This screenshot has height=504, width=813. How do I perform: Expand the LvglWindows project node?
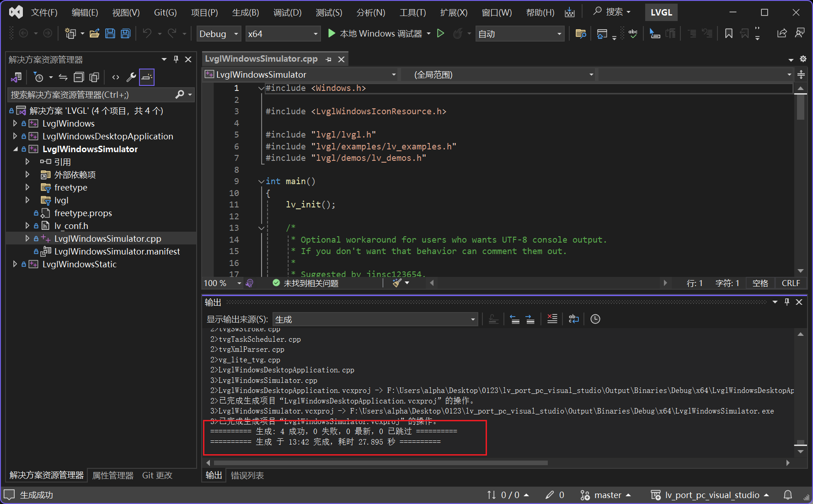(x=15, y=123)
